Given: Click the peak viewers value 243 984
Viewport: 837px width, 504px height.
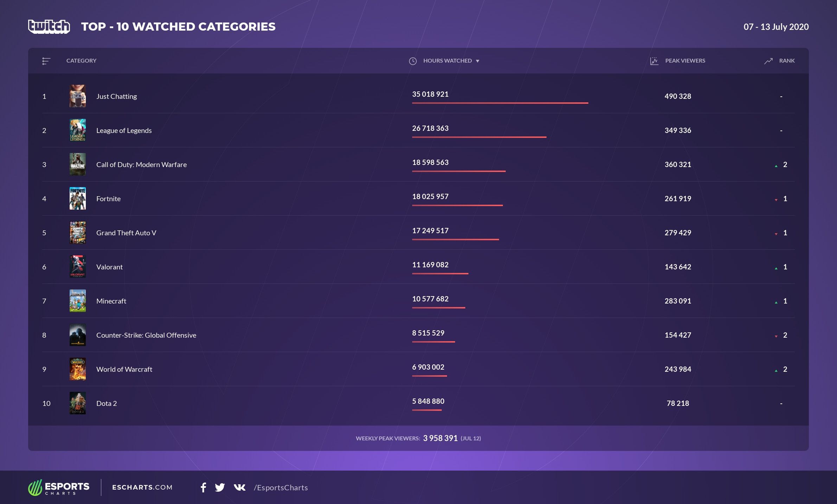Looking at the screenshot, I should (678, 369).
